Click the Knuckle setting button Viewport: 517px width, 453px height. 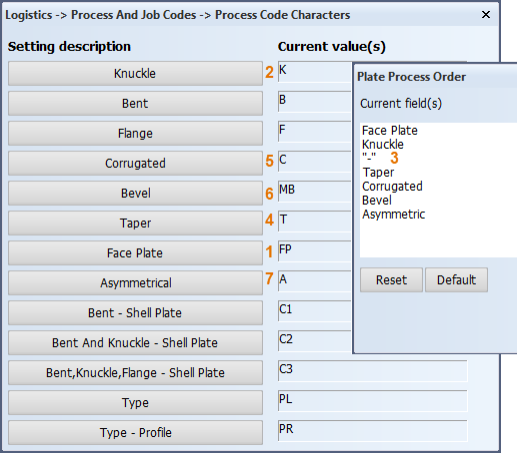click(135, 73)
